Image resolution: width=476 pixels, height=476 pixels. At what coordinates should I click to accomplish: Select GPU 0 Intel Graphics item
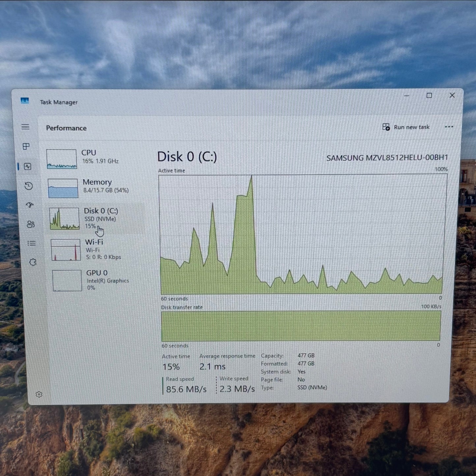click(99, 280)
